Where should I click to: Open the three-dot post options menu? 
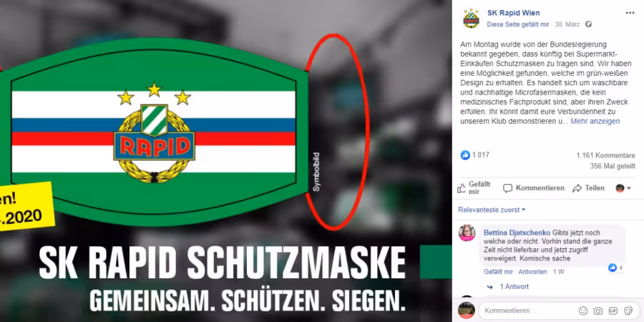pyautogui.click(x=630, y=13)
